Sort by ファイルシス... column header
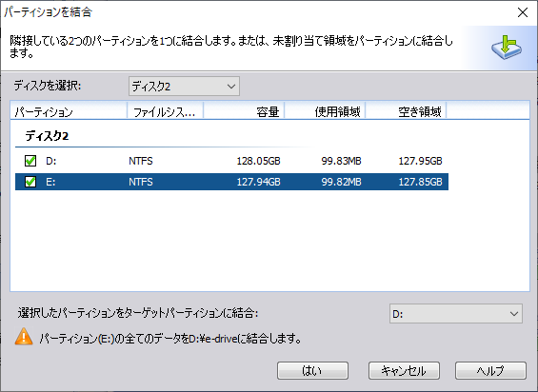The height and width of the screenshot is (392, 538). (x=166, y=111)
